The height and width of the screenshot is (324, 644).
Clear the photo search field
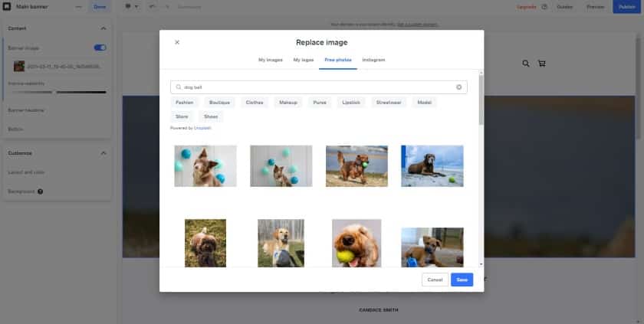[458, 87]
